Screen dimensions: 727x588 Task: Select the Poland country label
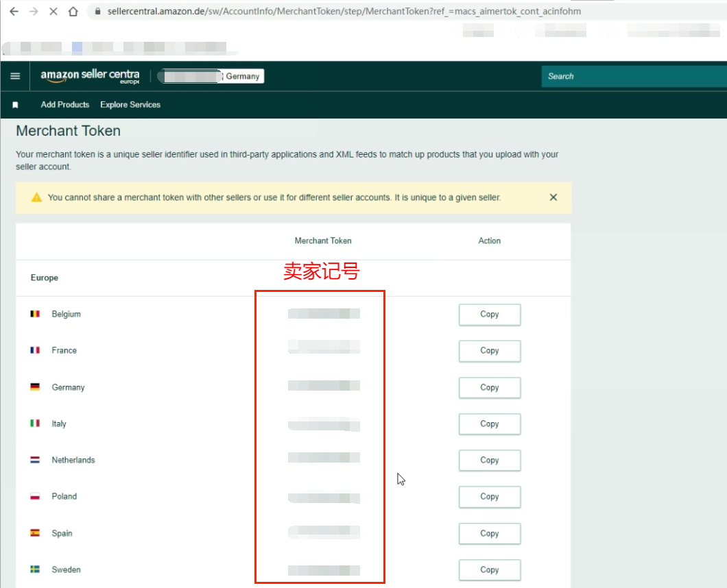pyautogui.click(x=64, y=496)
